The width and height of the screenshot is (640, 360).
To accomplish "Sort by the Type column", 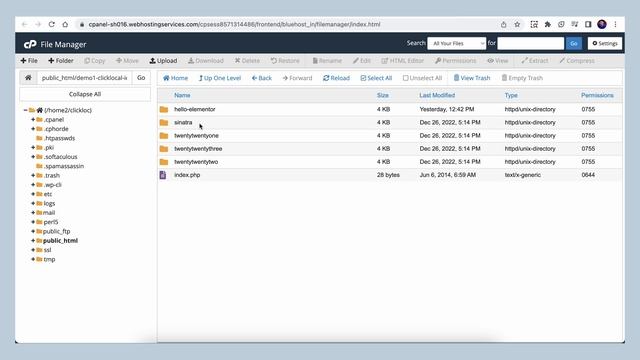I will pos(511,95).
